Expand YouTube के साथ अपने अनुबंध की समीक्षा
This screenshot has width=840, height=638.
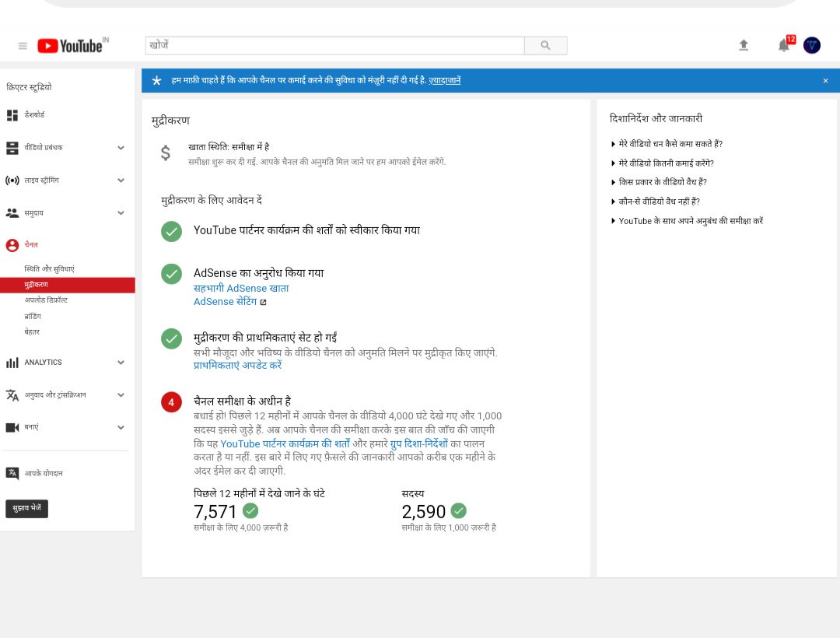pyautogui.click(x=687, y=221)
